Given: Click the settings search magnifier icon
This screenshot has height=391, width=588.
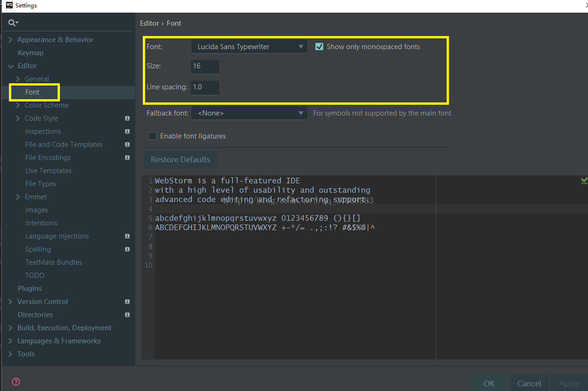Looking at the screenshot, I should pos(13,23).
